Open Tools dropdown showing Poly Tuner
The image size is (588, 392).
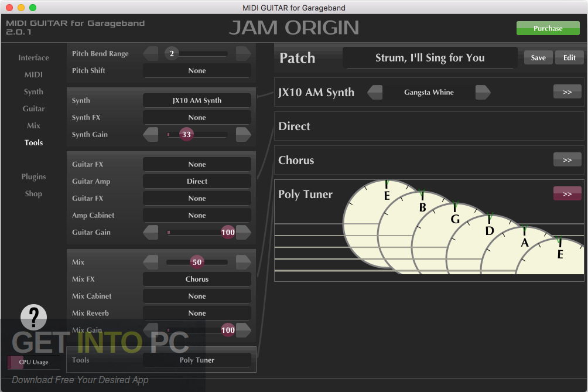pyautogui.click(x=197, y=360)
